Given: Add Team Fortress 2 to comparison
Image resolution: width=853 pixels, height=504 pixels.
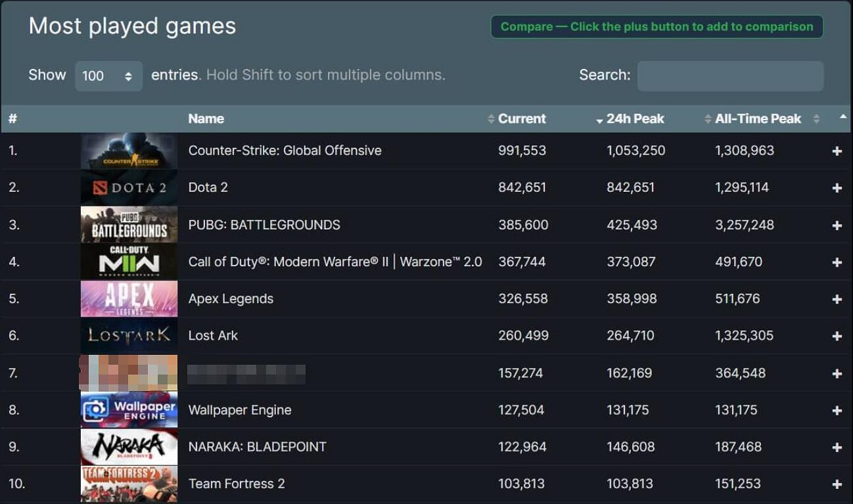Looking at the screenshot, I should tap(836, 484).
